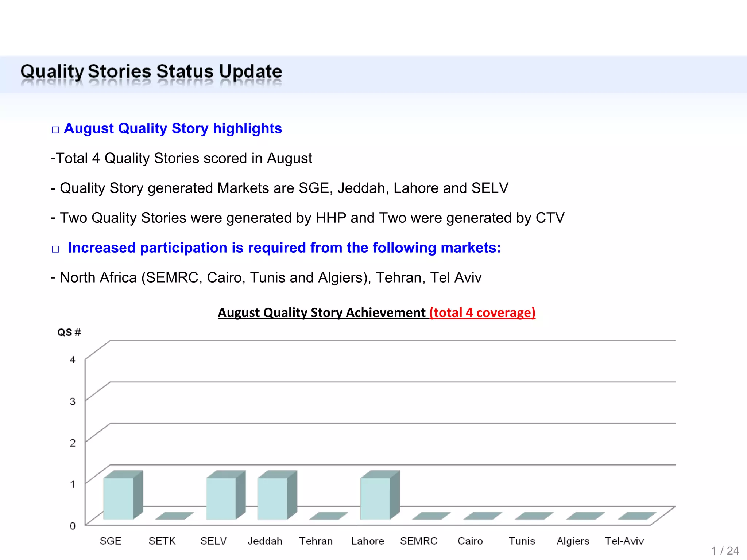Click the Quality Stories Status Update title

pyautogui.click(x=151, y=71)
